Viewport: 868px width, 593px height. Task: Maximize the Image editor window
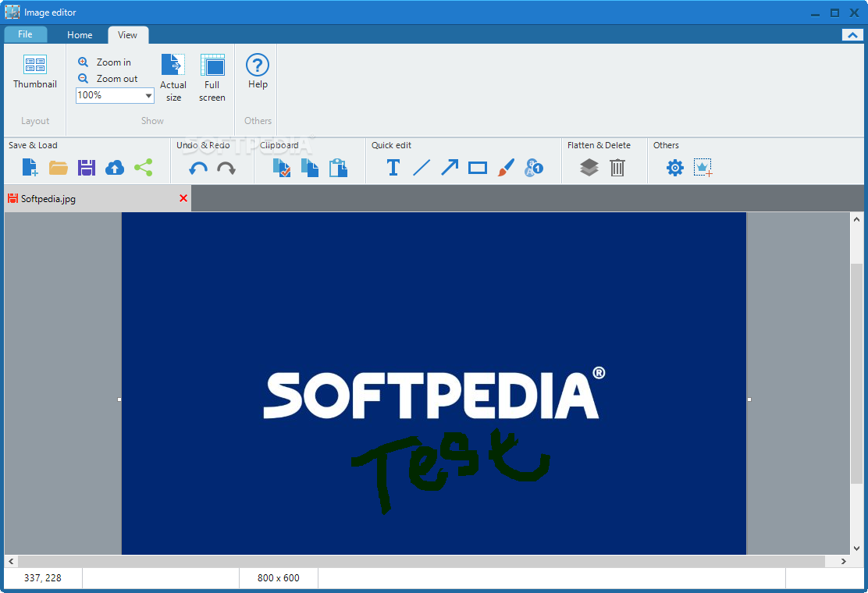tap(834, 12)
